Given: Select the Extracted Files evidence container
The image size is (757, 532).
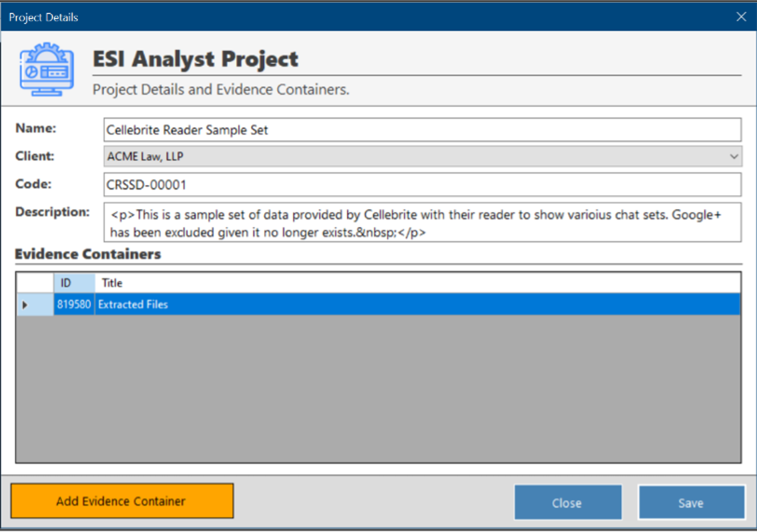Looking at the screenshot, I should click(266, 304).
